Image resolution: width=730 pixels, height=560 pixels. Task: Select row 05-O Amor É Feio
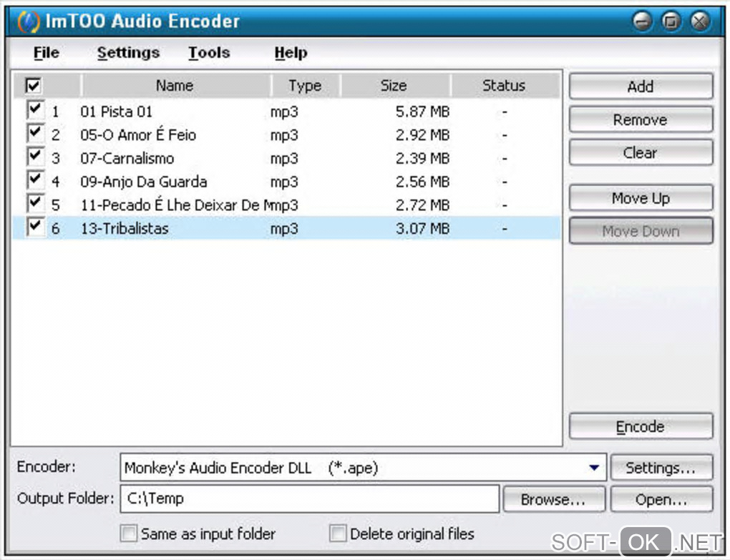coord(286,135)
